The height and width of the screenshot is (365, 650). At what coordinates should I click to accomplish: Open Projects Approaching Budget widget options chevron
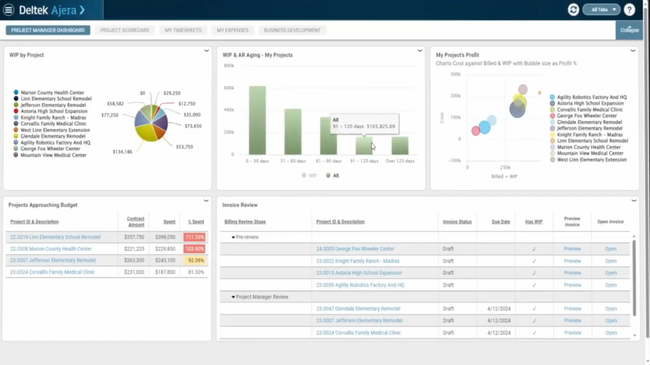click(206, 201)
